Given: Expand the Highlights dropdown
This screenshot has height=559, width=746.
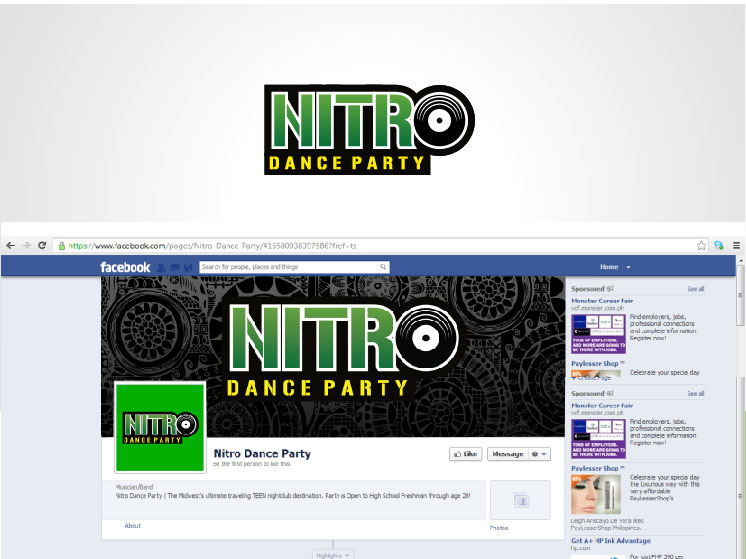Looking at the screenshot, I should (333, 555).
